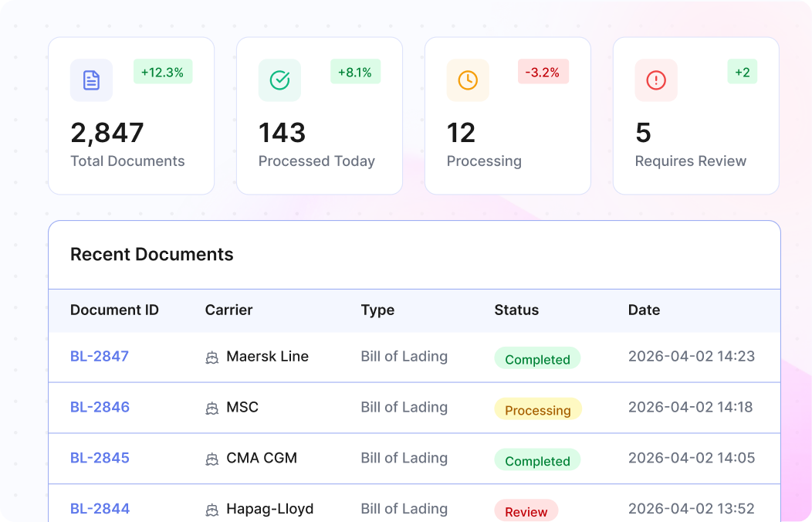Click the 12 processing count value
This screenshot has height=522, width=812.
tap(461, 133)
